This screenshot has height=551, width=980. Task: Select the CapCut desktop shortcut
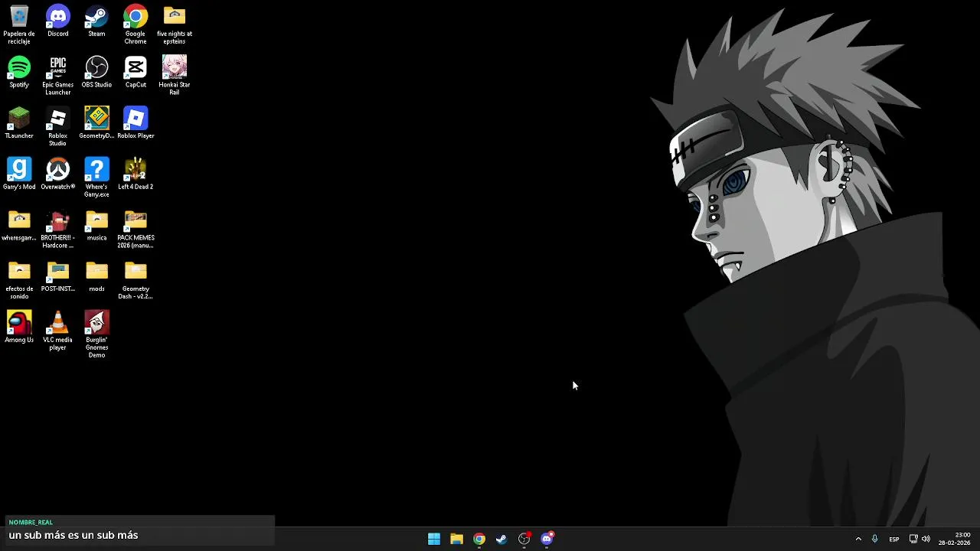136,72
